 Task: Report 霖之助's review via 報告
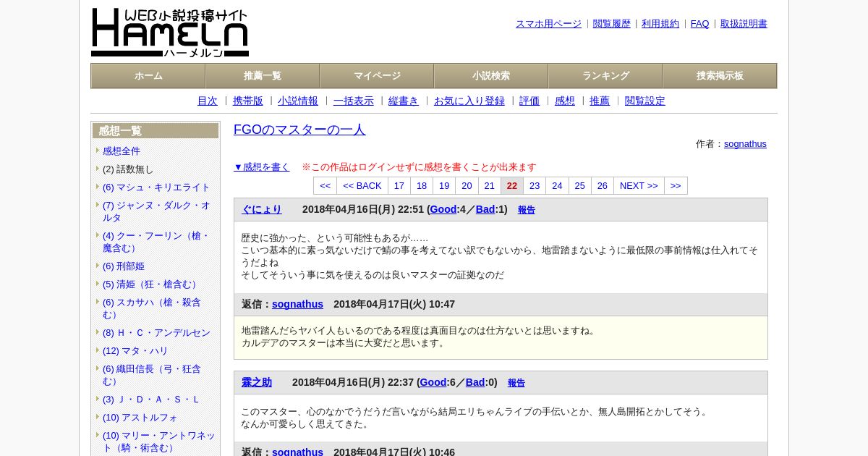coord(516,383)
